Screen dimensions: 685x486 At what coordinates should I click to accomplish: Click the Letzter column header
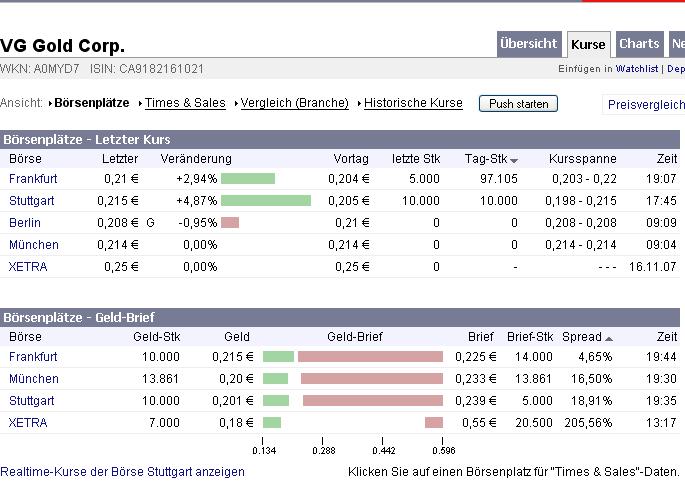click(120, 159)
